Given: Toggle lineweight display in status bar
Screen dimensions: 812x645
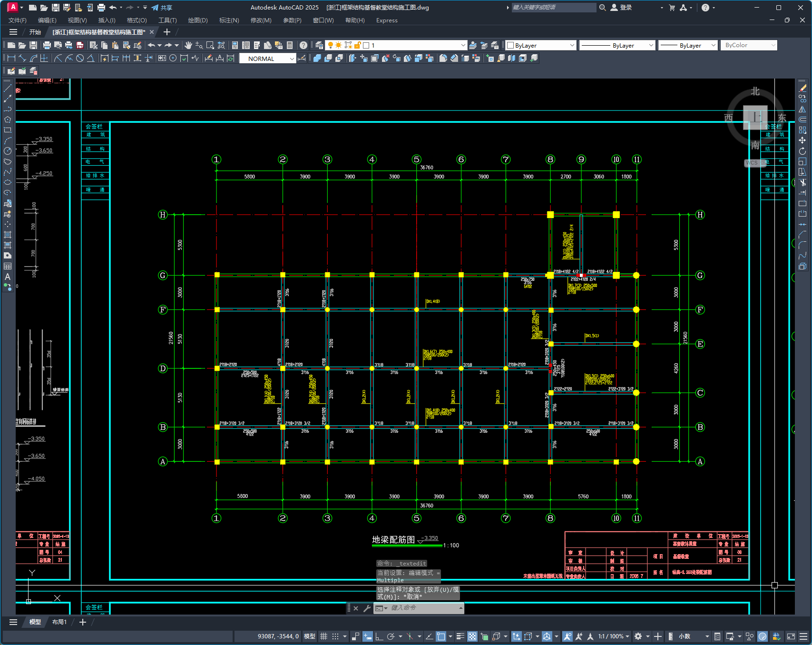Looking at the screenshot, I should 460,636.
